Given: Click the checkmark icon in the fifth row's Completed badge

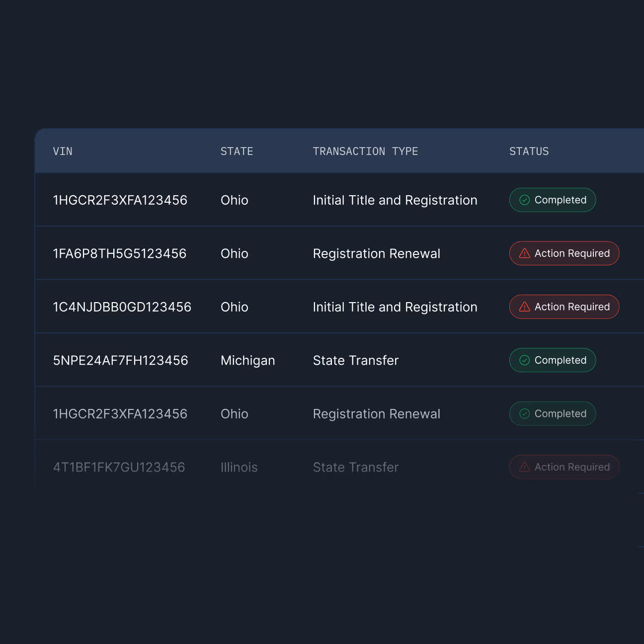Looking at the screenshot, I should [x=525, y=414].
